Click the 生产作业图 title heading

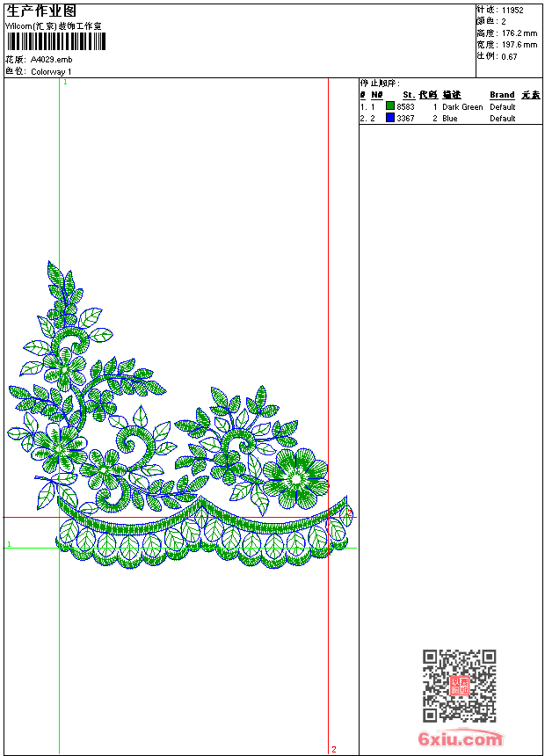[x=41, y=11]
